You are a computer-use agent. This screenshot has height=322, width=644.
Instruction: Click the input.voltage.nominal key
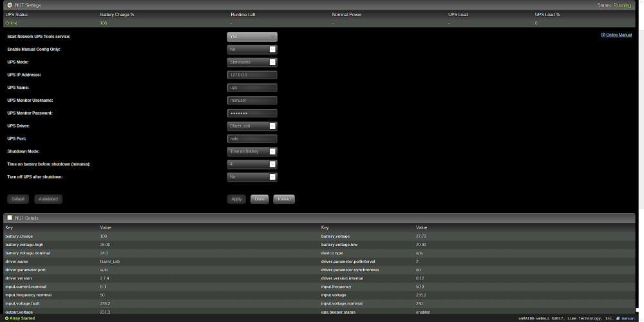click(x=342, y=303)
